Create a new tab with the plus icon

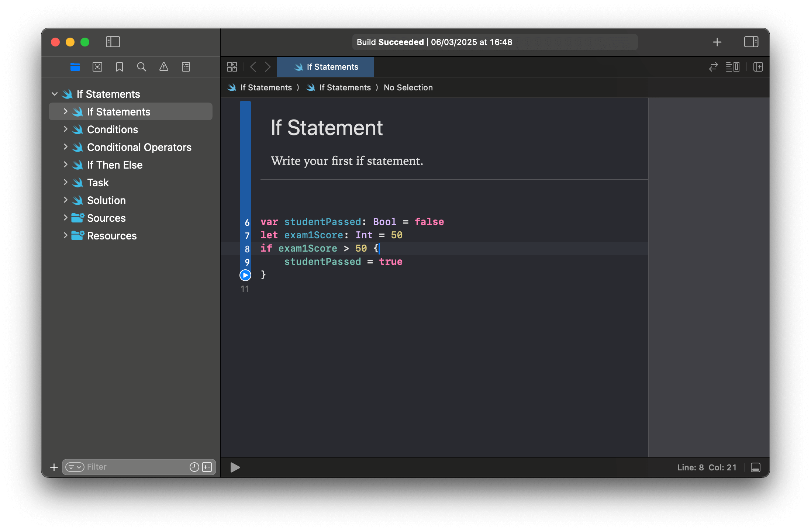point(717,42)
